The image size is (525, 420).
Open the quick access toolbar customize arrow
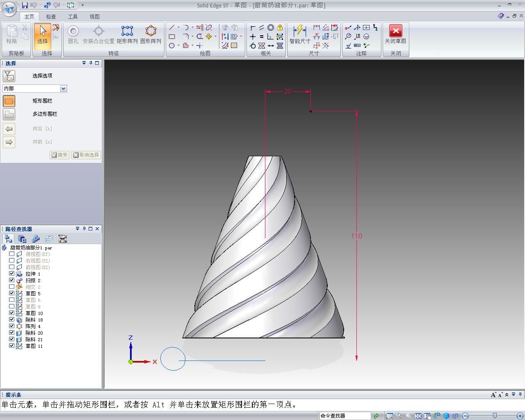point(82,5)
